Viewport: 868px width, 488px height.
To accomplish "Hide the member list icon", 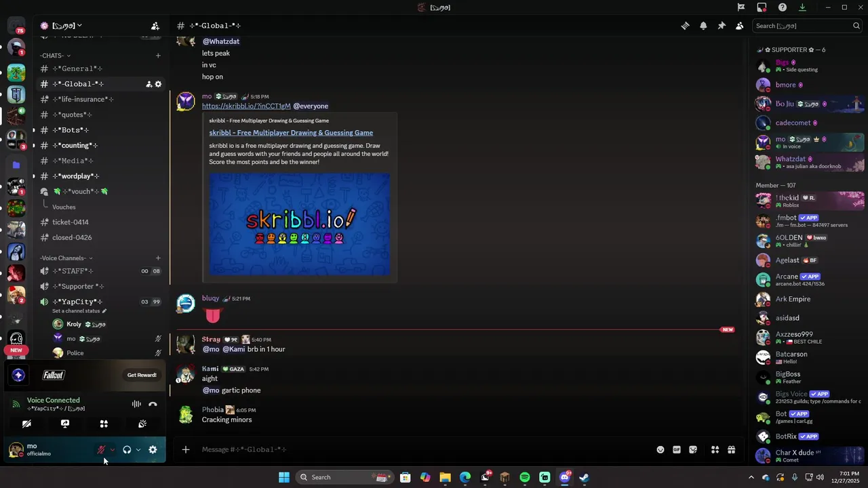I will click(739, 26).
